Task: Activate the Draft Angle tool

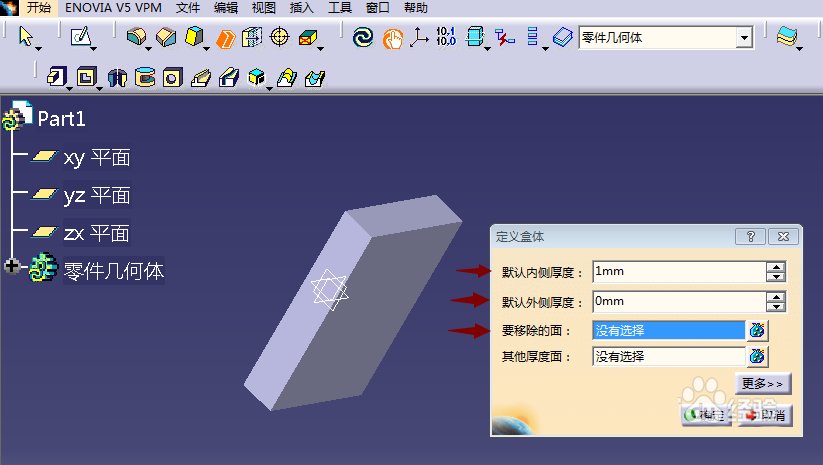Action: coord(194,37)
